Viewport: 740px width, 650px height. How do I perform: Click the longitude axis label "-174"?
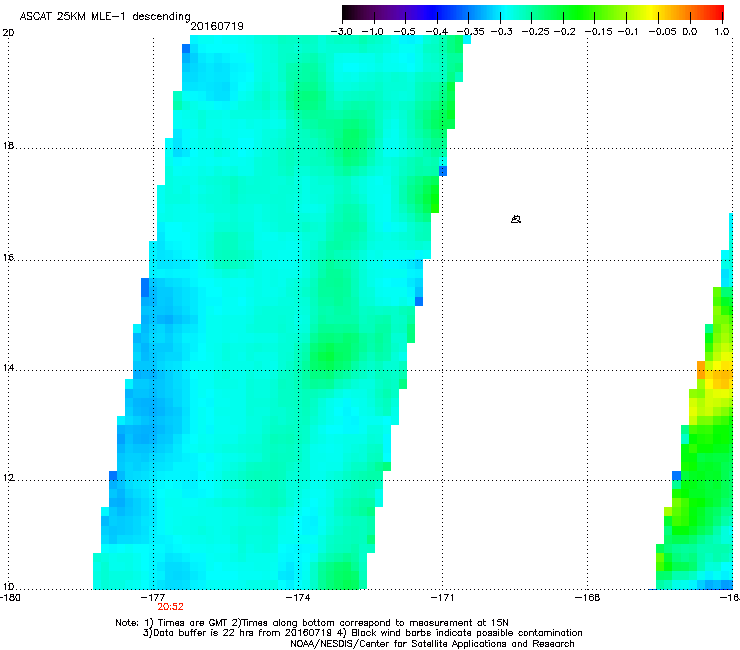[x=298, y=598]
